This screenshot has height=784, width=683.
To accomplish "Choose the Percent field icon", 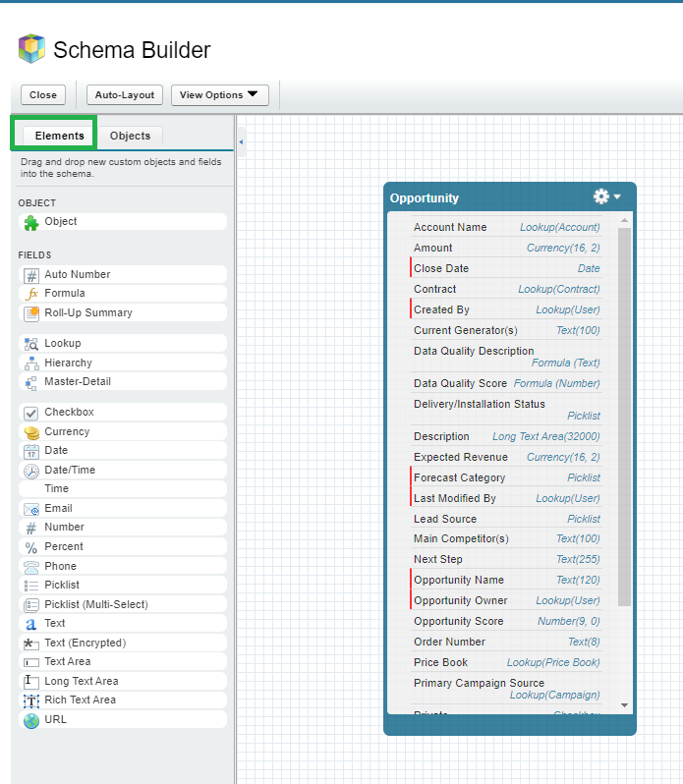I will (x=31, y=548).
